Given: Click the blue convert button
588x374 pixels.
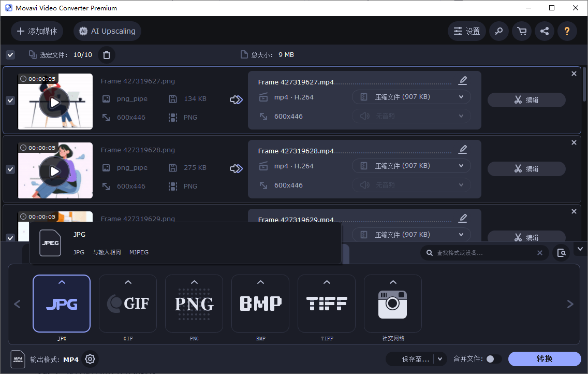Looking at the screenshot, I should coord(545,359).
